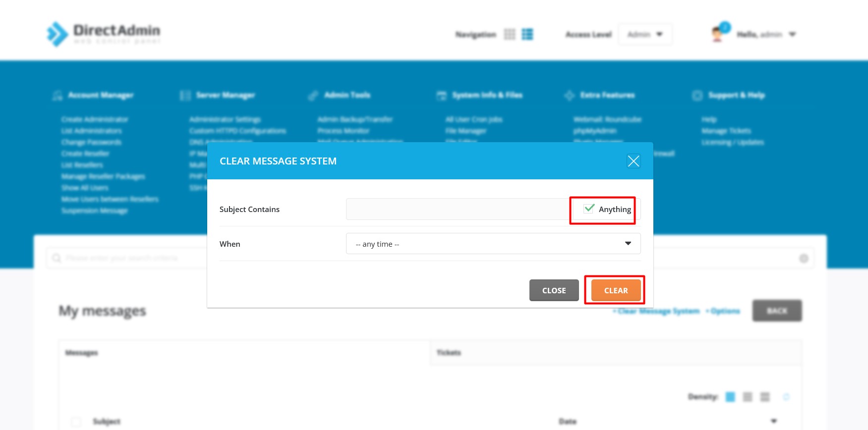Uncheck the Anything checkbox
Viewport: 868px width, 430px height.
(x=589, y=209)
